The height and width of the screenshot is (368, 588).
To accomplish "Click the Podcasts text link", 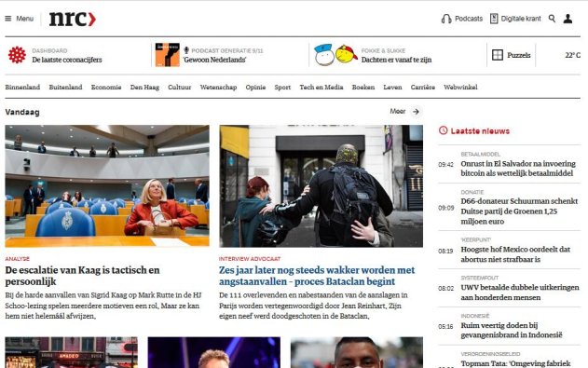I will pyautogui.click(x=469, y=19).
